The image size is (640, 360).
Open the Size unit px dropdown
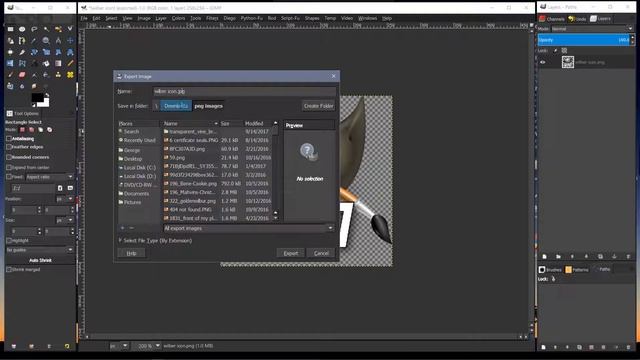pos(65,220)
